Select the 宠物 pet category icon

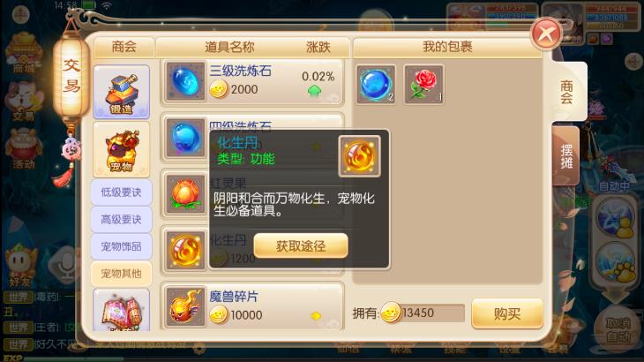point(122,149)
